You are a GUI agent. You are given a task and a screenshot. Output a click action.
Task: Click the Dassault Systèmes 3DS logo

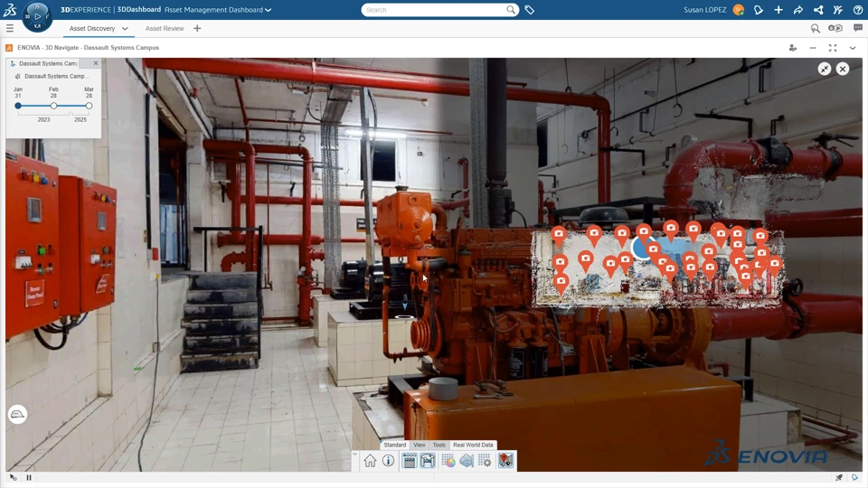click(9, 9)
